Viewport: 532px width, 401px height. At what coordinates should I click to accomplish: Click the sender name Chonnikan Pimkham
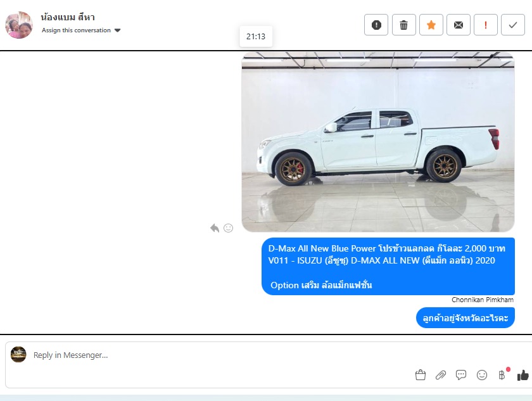483,300
